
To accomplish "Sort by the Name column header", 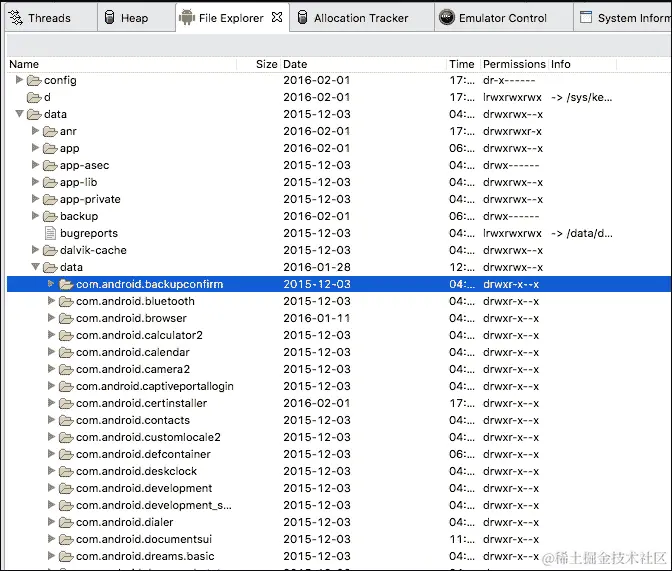I will pyautogui.click(x=121, y=64).
